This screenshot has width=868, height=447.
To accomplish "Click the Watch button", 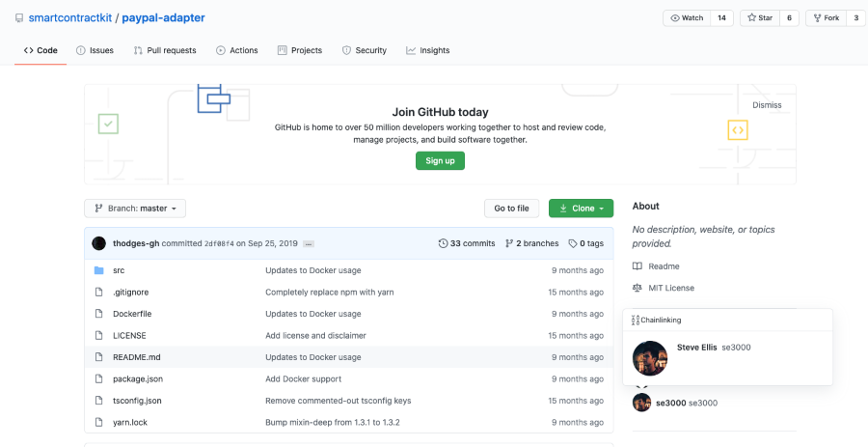I will 687,17.
